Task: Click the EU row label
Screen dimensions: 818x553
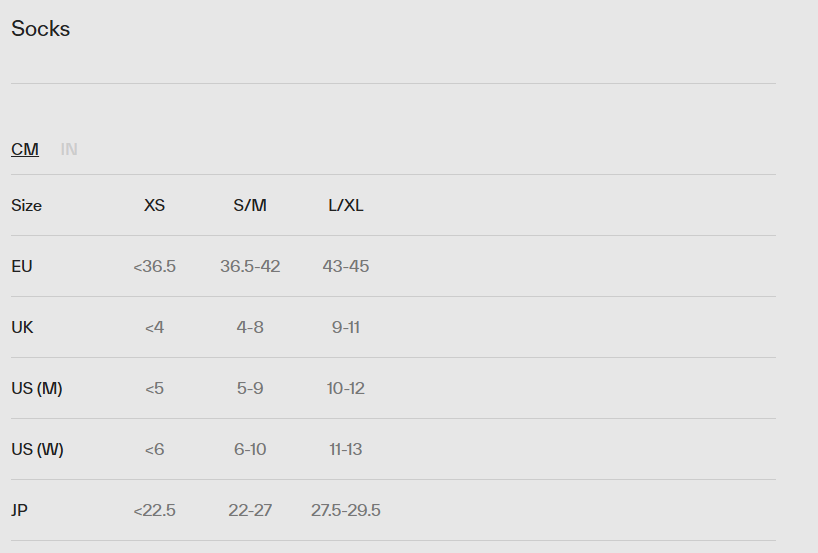Action: click(22, 266)
